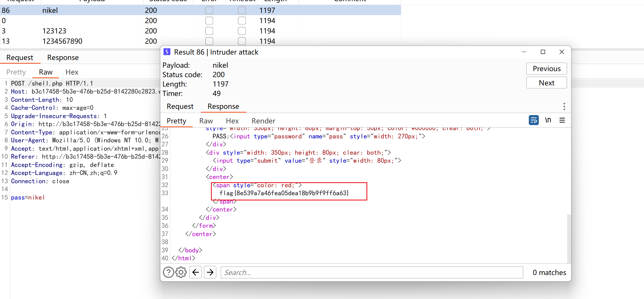The width and height of the screenshot is (644, 299).
Task: Click the Host header line in request
Action: coord(85,91)
